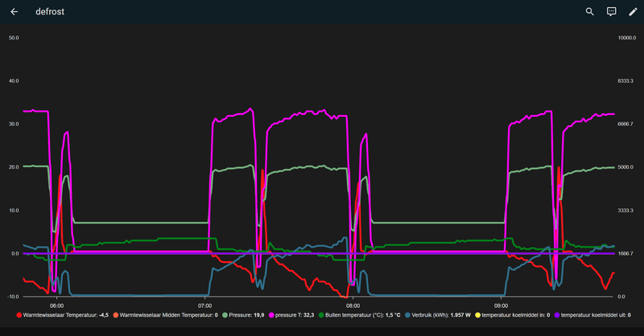Toggle the Pressure: 19,9 legend entry
Viewport: 644px width, 336px height.
[243, 315]
